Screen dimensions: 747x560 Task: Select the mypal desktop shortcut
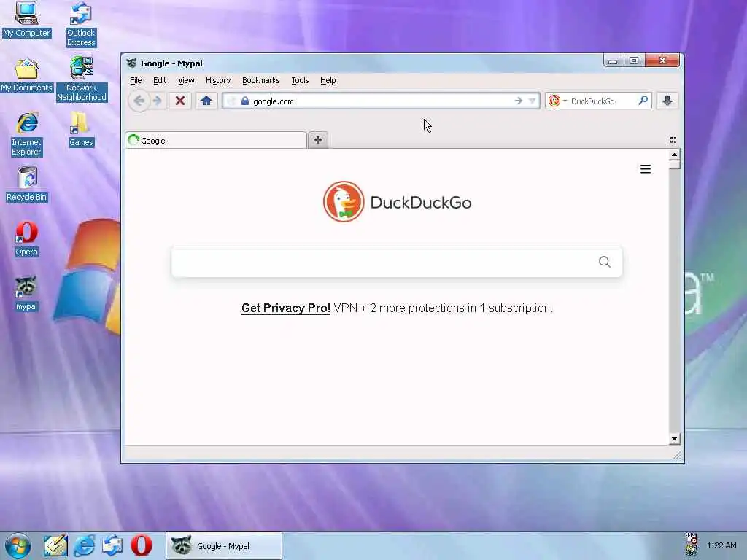coord(27,293)
